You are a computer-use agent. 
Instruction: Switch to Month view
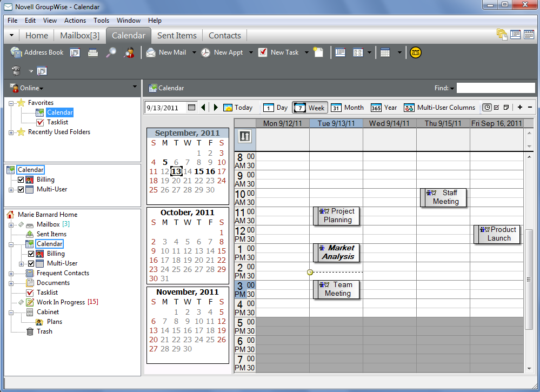coord(347,108)
